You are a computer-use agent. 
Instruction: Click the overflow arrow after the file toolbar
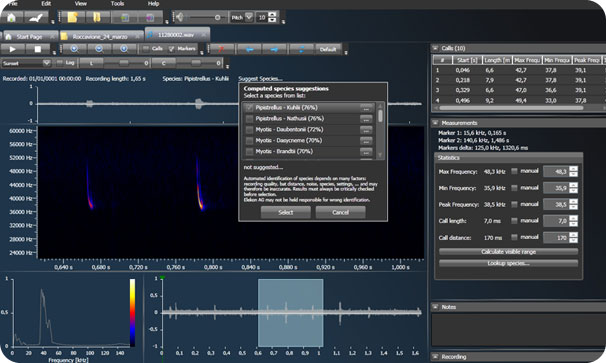167,22
